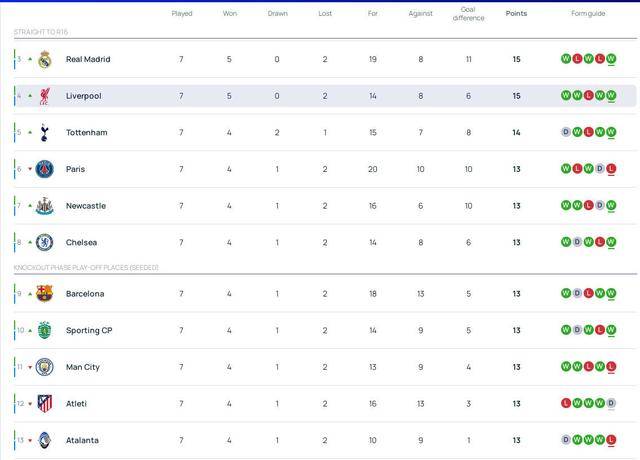
Task: Click the Chelsea club crest
Action: (44, 242)
